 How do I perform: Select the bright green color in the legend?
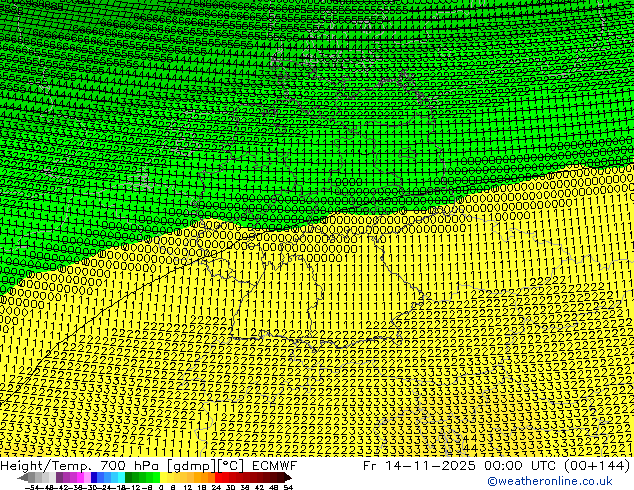click(156, 477)
